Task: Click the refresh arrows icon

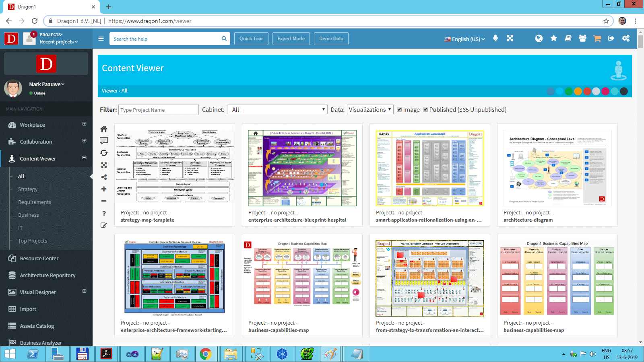Action: [104, 153]
